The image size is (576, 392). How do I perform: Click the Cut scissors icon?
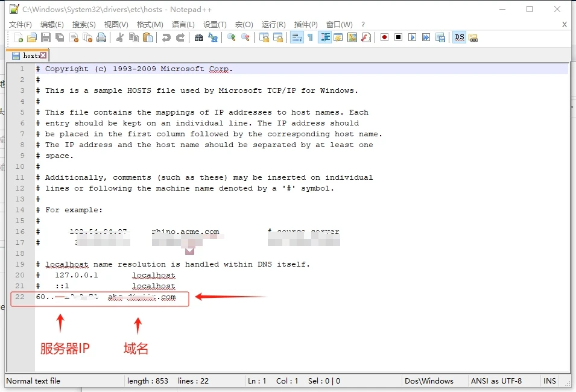119,37
